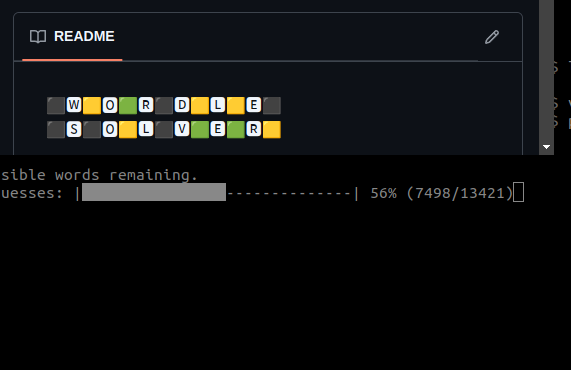Click the open book icon beside README
This screenshot has width=571, height=370.
38,36
